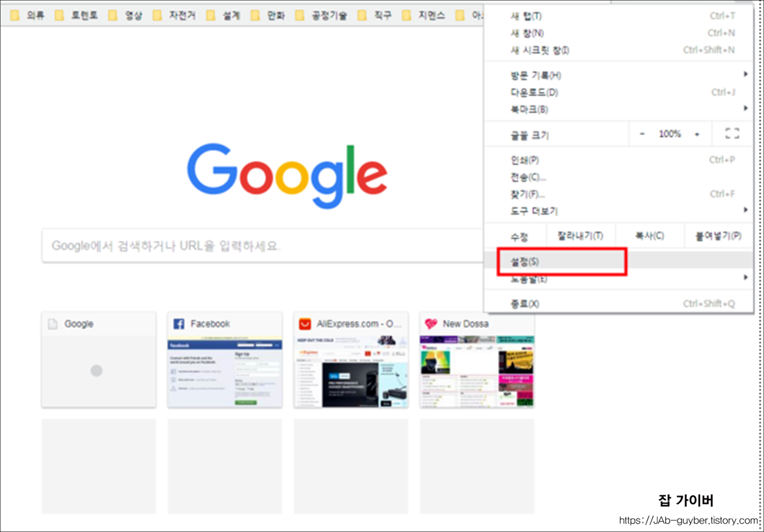764x532 pixels.
Task: Open the 공정기술 bookmark folder
Action: tap(321, 16)
